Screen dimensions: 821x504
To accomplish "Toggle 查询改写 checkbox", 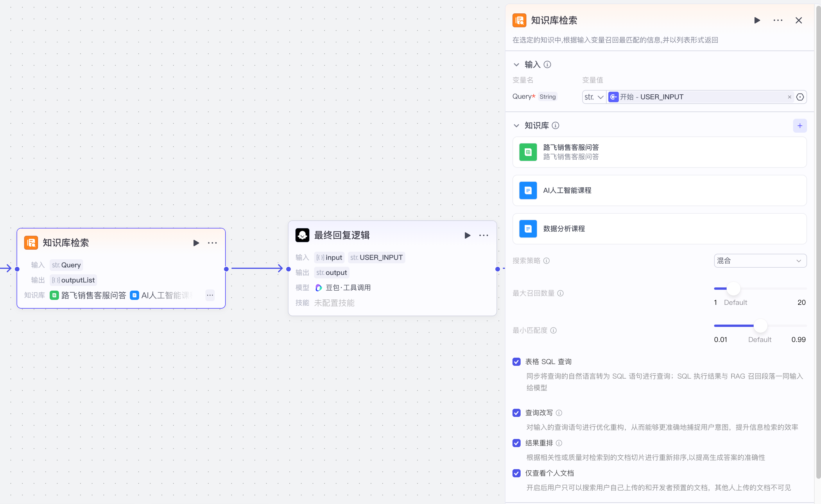I will tap(516, 413).
